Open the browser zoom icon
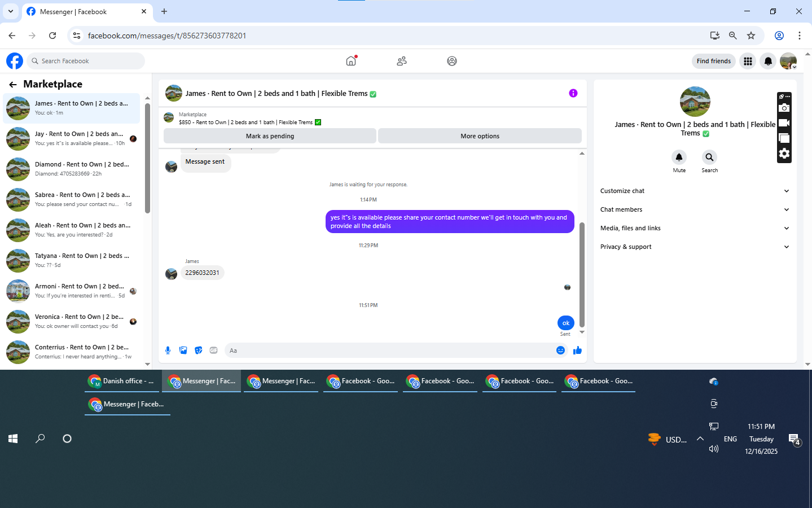Viewport: 812px width, 508px height. click(x=733, y=36)
